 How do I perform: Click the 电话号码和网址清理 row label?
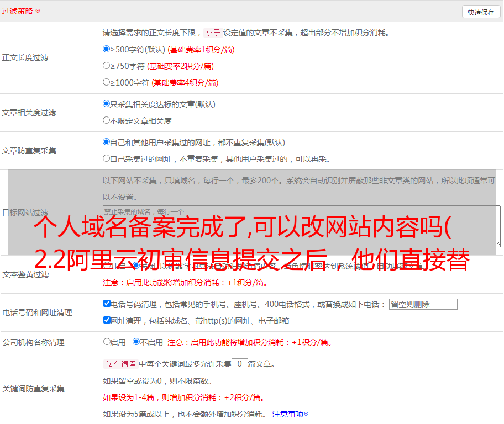37,312
